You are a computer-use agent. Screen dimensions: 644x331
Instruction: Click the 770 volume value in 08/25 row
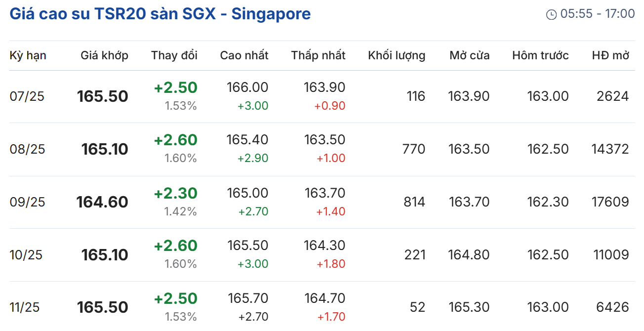coord(414,149)
